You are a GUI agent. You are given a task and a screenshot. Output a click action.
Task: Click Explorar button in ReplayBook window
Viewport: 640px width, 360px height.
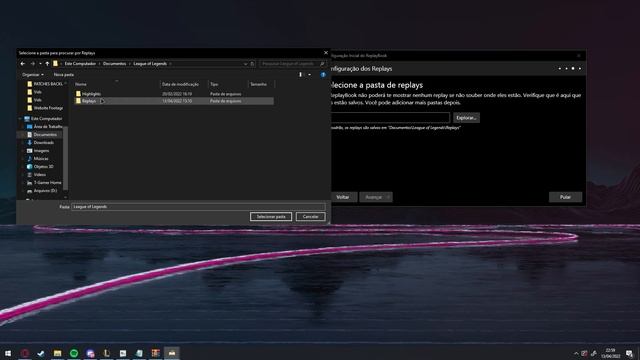point(466,118)
